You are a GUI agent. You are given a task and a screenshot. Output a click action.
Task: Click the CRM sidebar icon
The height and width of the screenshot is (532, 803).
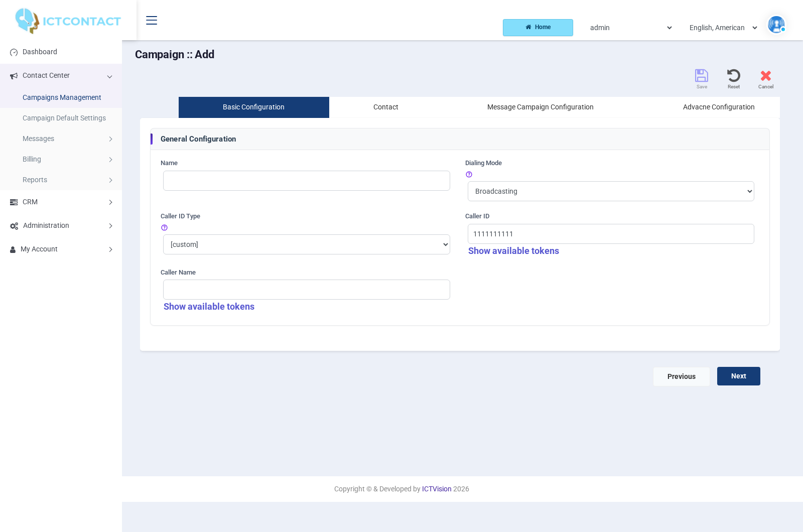click(x=14, y=202)
